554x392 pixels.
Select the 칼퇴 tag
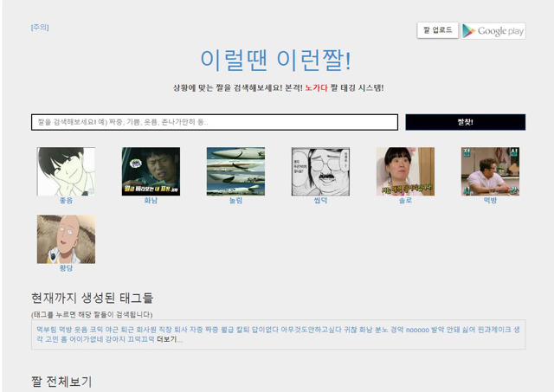[x=242, y=330]
